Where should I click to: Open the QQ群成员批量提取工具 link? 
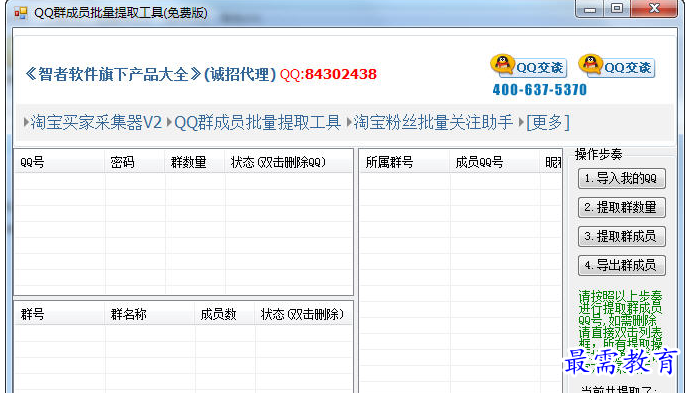pyautogui.click(x=257, y=123)
